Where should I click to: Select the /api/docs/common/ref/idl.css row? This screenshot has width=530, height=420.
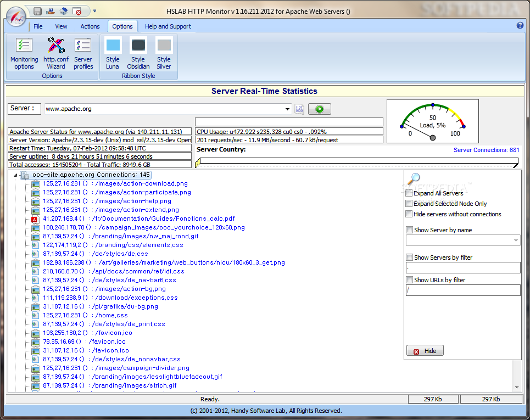(x=114, y=271)
